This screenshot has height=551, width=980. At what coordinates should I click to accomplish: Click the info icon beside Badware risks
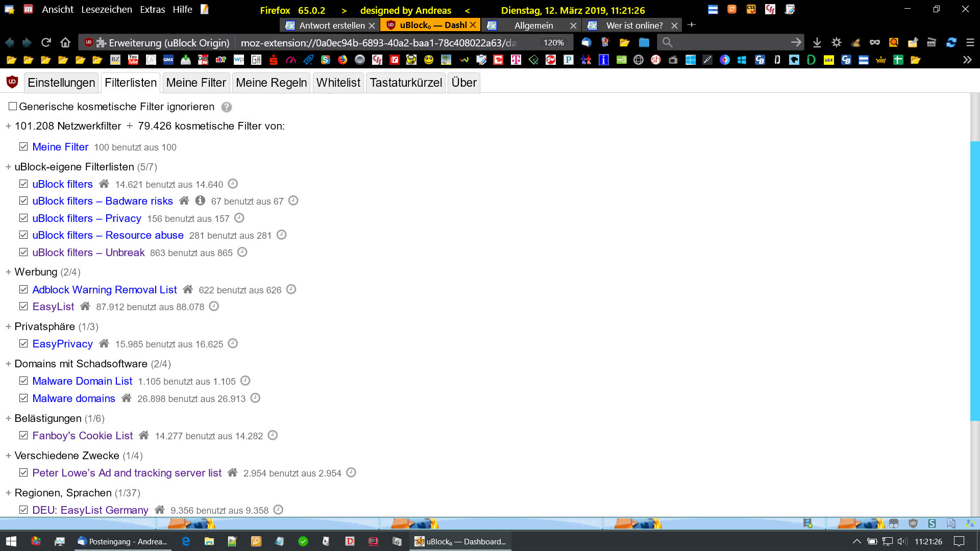pyautogui.click(x=200, y=201)
